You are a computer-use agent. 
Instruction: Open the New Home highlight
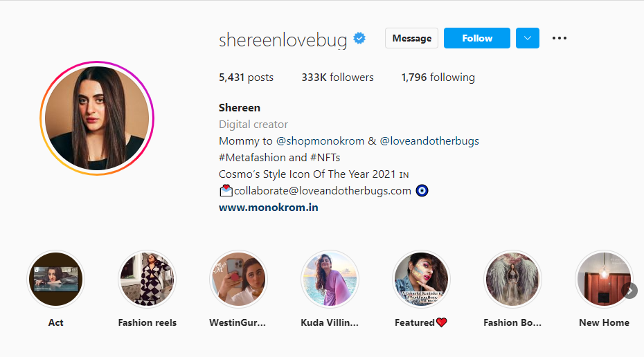604,279
